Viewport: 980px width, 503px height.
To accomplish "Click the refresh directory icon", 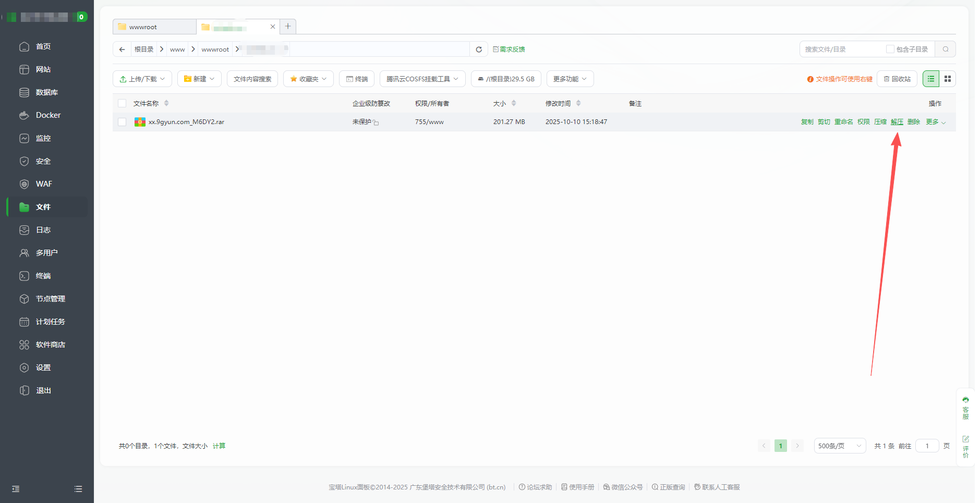I will tap(478, 50).
